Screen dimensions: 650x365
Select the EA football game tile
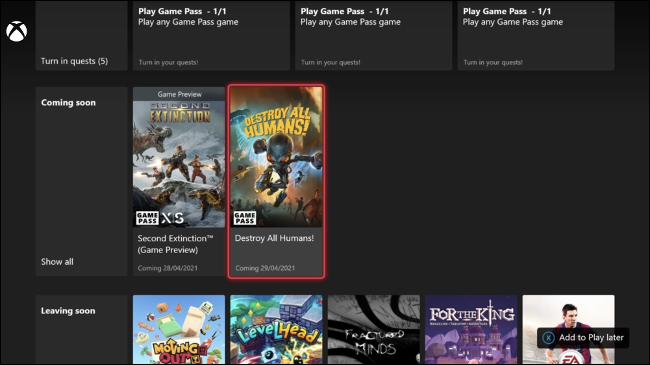click(x=569, y=330)
